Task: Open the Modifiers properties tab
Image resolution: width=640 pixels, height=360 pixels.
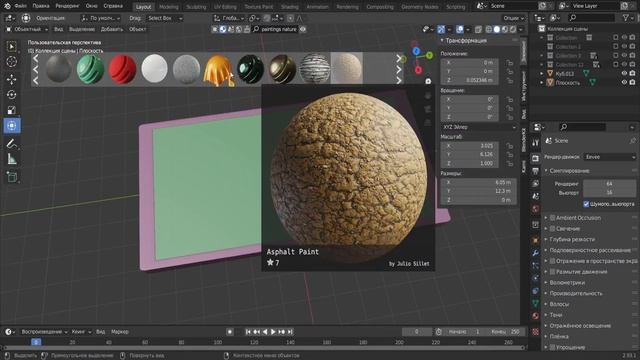Action: 536,253
